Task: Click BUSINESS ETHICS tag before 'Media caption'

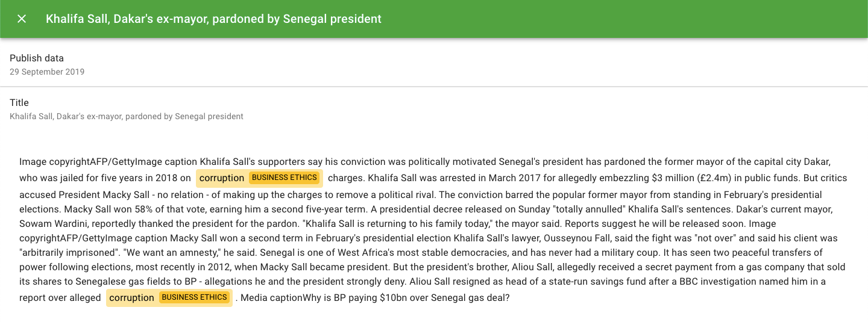Action: [x=194, y=297]
